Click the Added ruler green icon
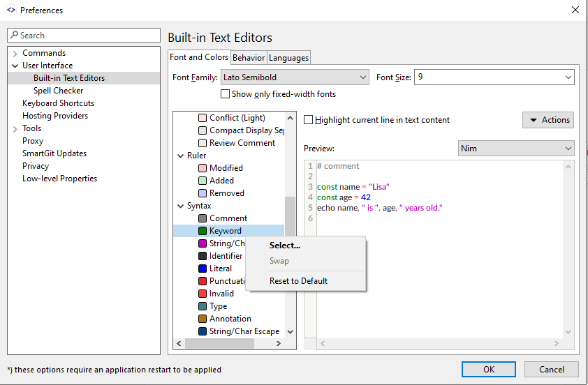588x385 pixels. [x=203, y=181]
